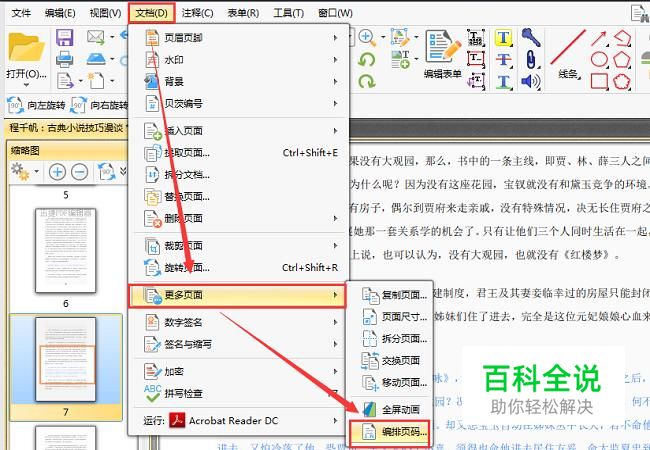650x450 pixels.
Task: Click the 文档(D) menu
Action: [x=152, y=13]
